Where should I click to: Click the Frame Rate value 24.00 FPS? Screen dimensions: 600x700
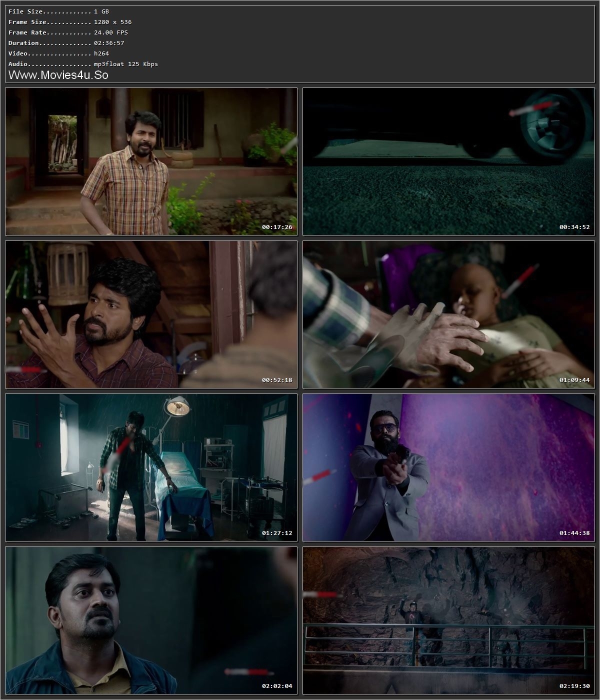(x=111, y=32)
